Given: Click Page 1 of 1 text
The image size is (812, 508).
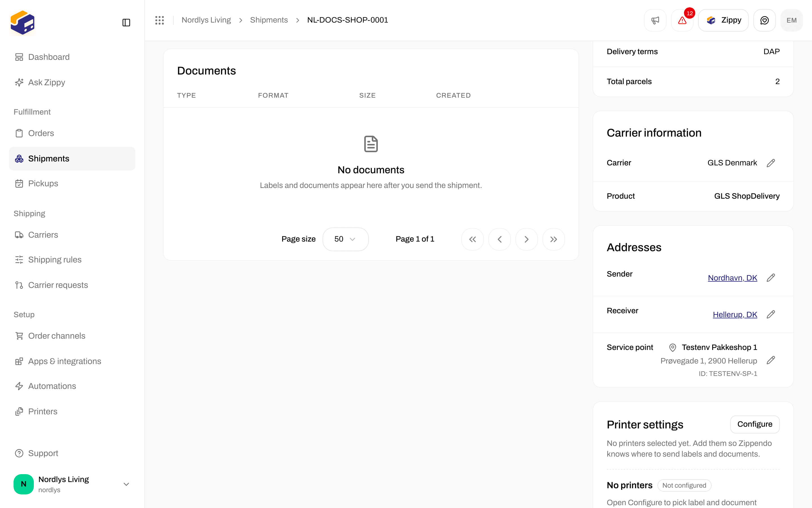Looking at the screenshot, I should tap(415, 239).
